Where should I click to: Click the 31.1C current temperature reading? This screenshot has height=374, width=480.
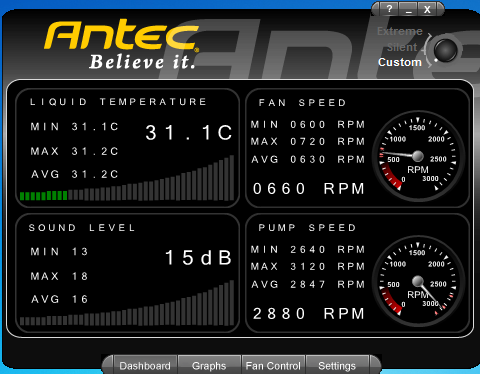pyautogui.click(x=188, y=133)
